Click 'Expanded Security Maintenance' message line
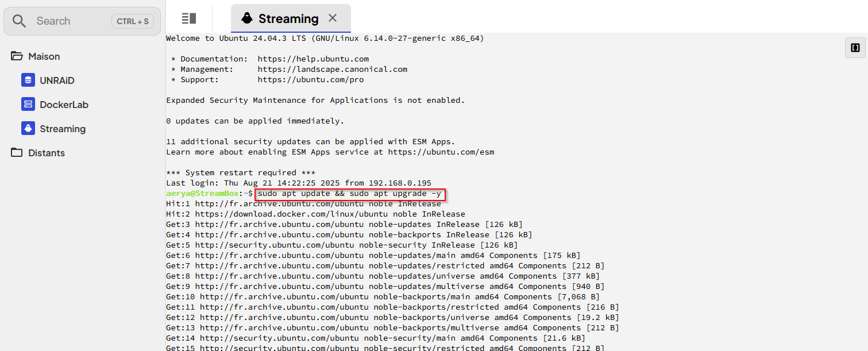Image resolution: width=868 pixels, height=351 pixels. (x=315, y=100)
